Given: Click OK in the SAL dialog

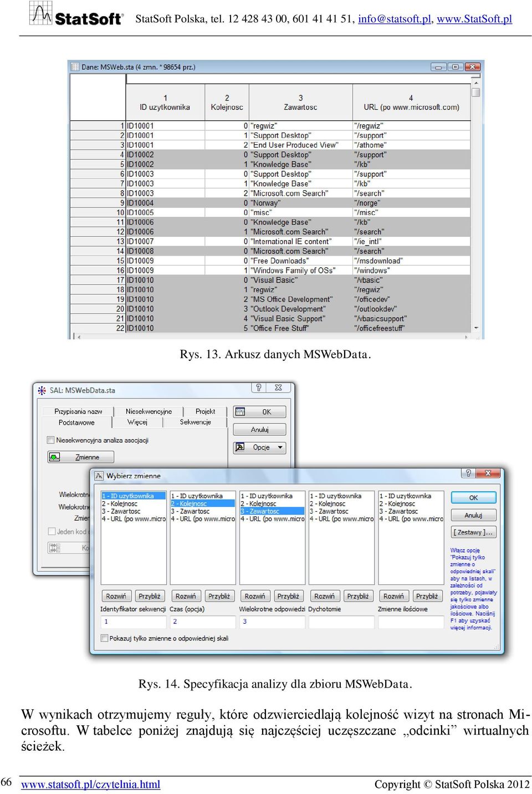Looking at the screenshot, I should coord(259,412).
